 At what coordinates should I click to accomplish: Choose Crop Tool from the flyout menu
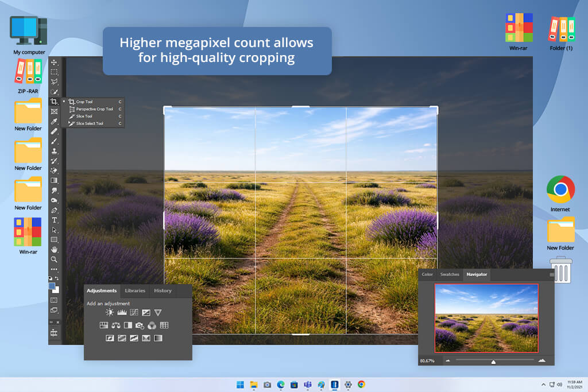click(x=92, y=102)
